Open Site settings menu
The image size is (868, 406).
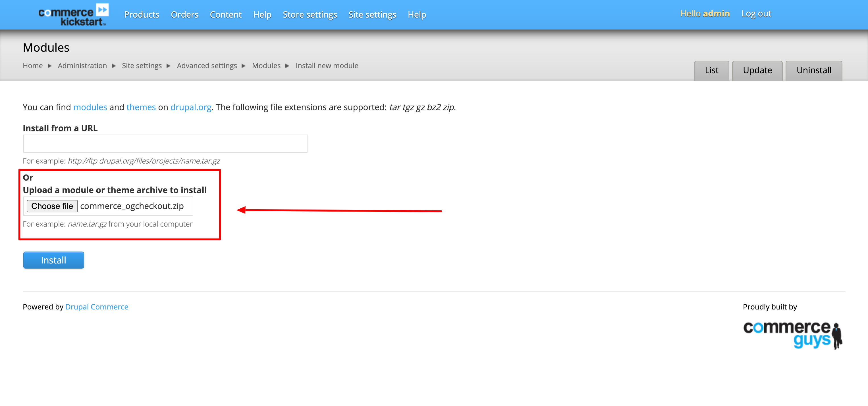click(372, 14)
